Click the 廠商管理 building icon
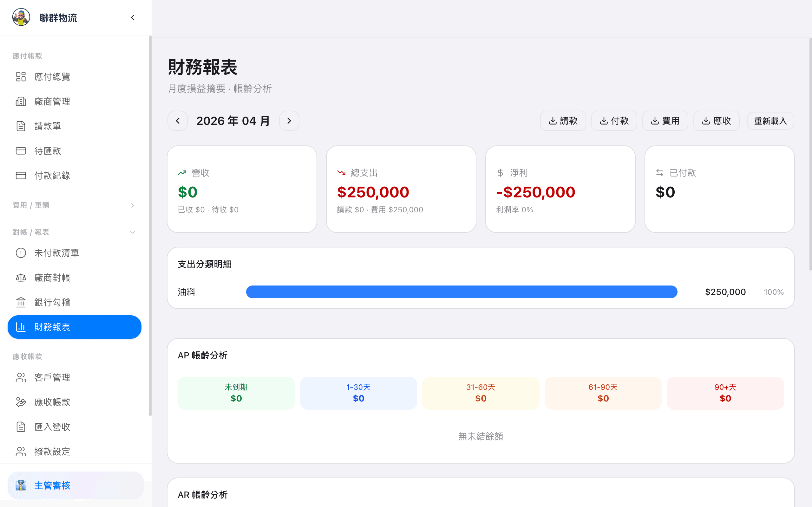Screen dimensions: 812x507 click(x=21, y=102)
